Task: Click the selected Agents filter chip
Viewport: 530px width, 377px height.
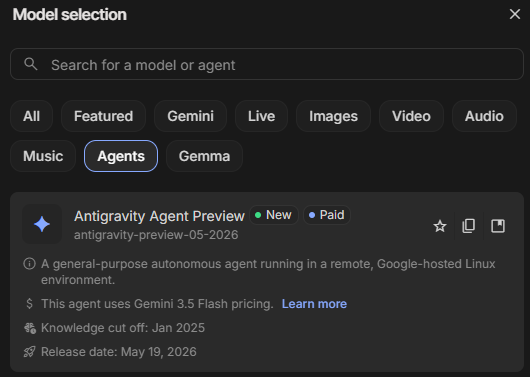Action: [x=121, y=156]
